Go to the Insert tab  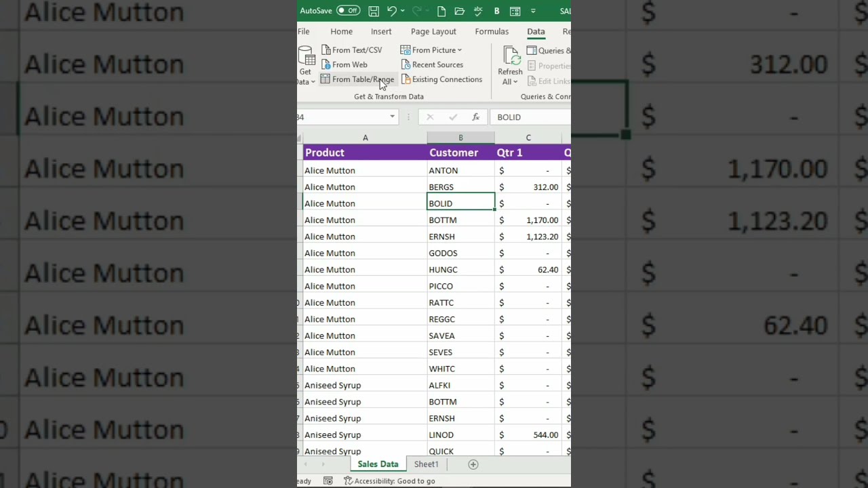click(x=381, y=32)
